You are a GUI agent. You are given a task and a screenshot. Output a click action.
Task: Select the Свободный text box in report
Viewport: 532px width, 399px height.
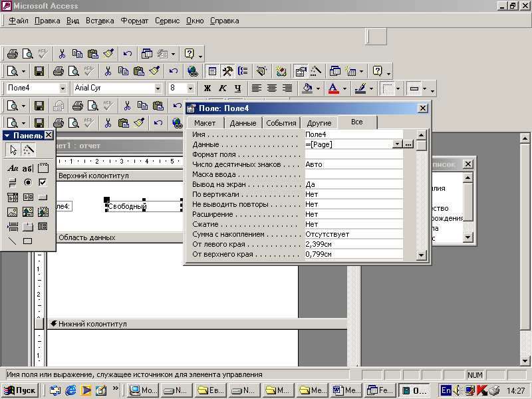(145, 206)
